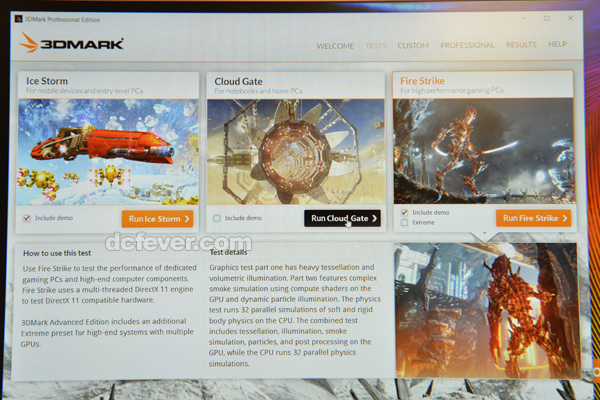Enable Include demo for Cloud Gate

(217, 218)
